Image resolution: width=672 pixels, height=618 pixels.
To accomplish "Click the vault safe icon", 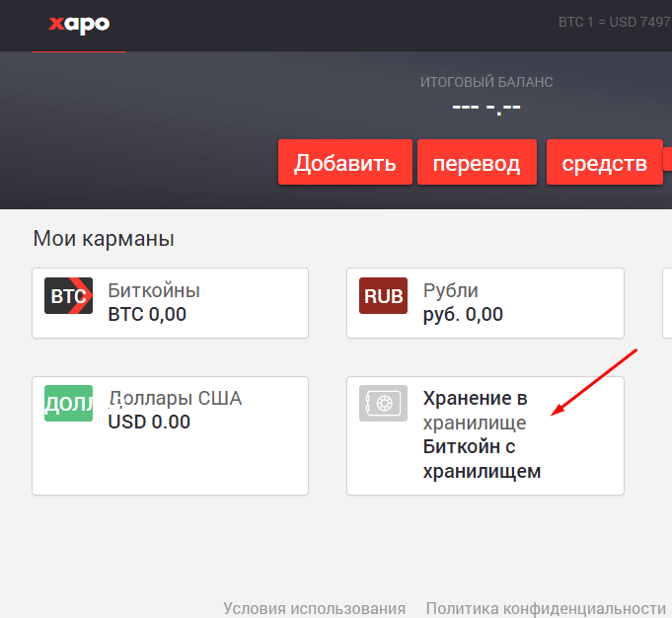I will coord(383,403).
